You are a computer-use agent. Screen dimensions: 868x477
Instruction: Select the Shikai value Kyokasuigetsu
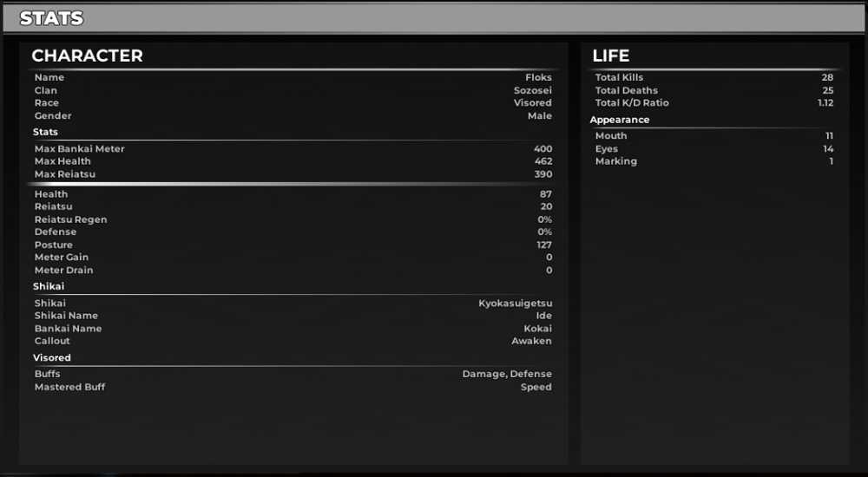click(x=516, y=304)
